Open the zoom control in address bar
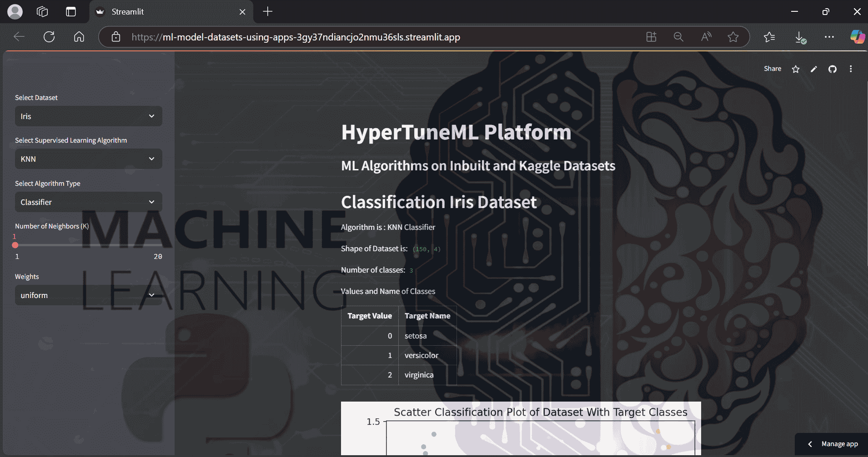Viewport: 868px width, 457px height. (x=678, y=37)
